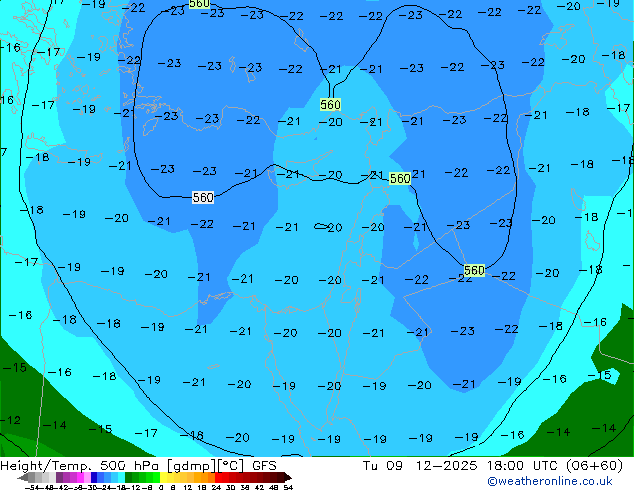The image size is (634, 490).
Task: Click the cut-off 560 label at the map's top edge
Action: tap(199, 4)
